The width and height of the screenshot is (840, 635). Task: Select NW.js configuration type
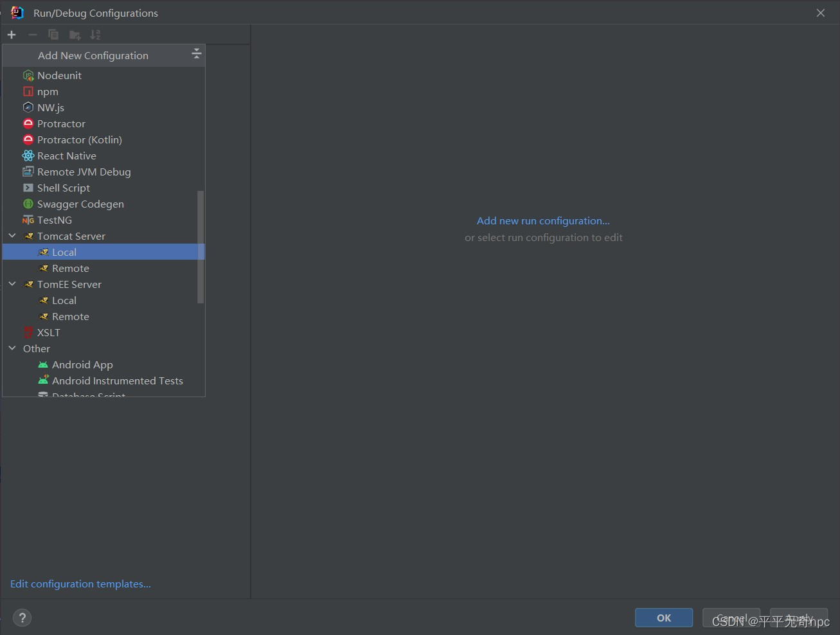(103, 107)
